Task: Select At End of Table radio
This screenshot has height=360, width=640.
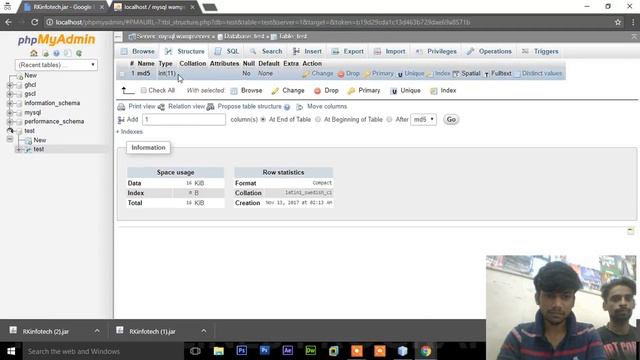Action: pyautogui.click(x=263, y=120)
